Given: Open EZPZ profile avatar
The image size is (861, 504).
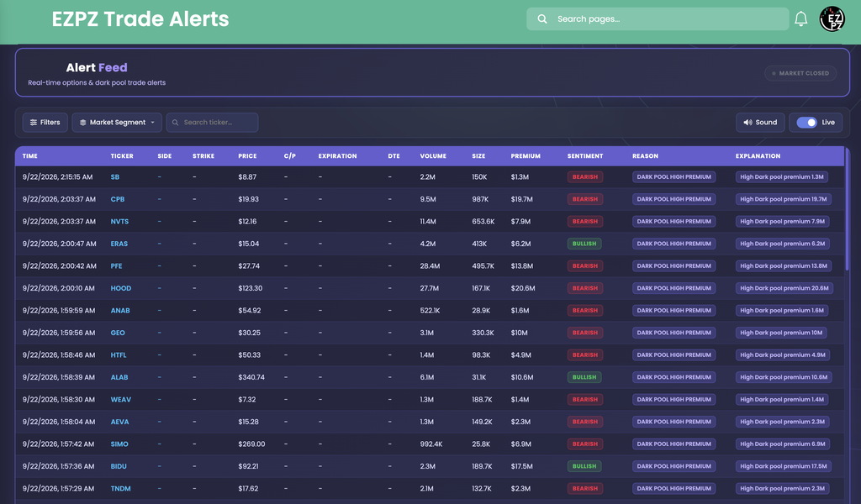Looking at the screenshot, I should (x=832, y=19).
